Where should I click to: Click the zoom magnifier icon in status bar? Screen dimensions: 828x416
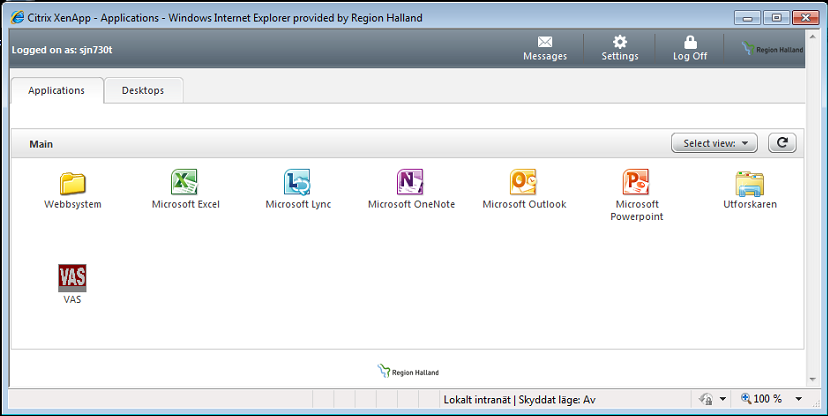coord(746,399)
